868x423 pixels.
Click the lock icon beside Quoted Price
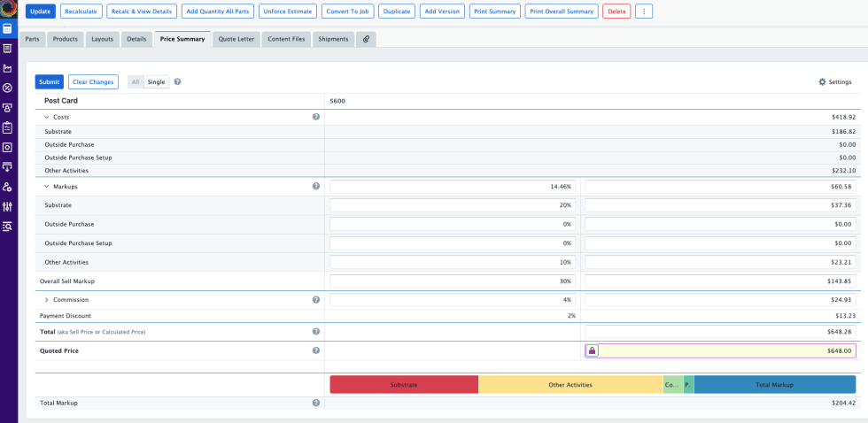tap(593, 350)
